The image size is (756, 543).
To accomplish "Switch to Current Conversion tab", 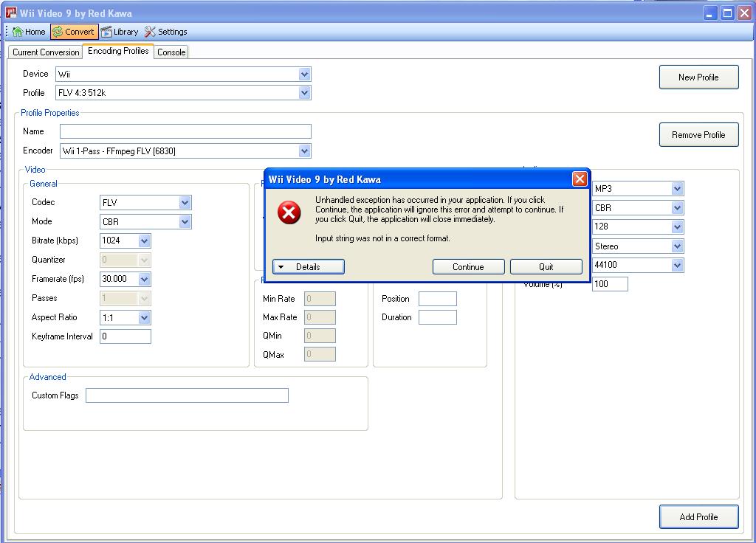I will pyautogui.click(x=46, y=52).
